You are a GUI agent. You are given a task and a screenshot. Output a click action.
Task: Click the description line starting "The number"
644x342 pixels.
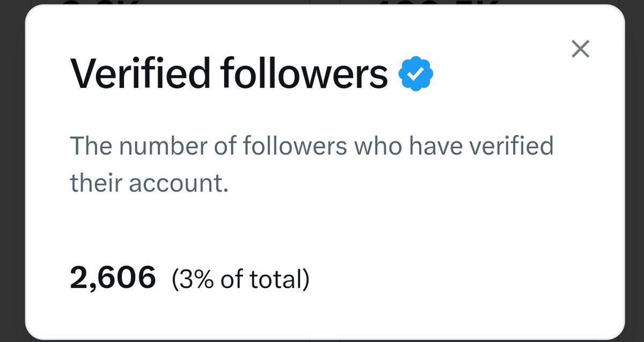311,146
